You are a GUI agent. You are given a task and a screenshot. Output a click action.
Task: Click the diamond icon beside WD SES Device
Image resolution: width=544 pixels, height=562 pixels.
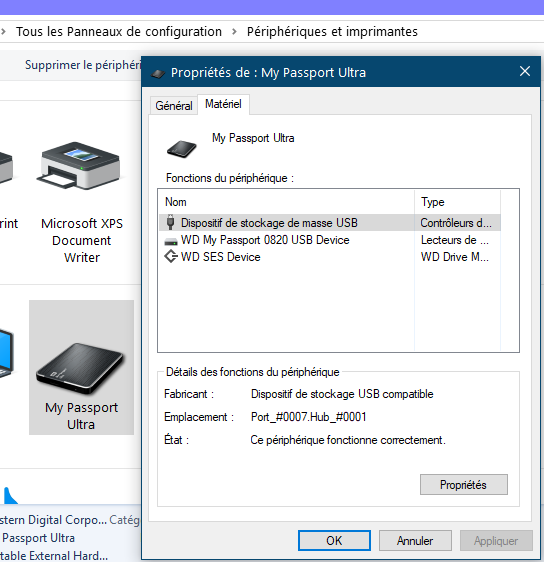tap(171, 256)
